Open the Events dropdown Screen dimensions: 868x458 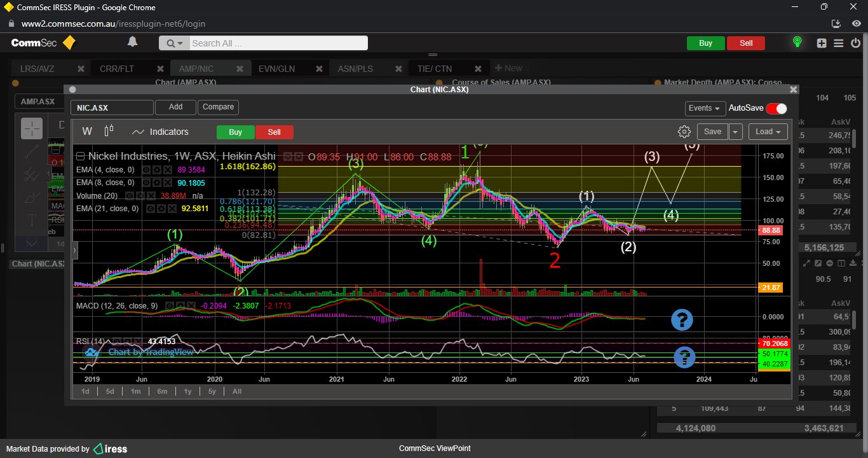705,108
